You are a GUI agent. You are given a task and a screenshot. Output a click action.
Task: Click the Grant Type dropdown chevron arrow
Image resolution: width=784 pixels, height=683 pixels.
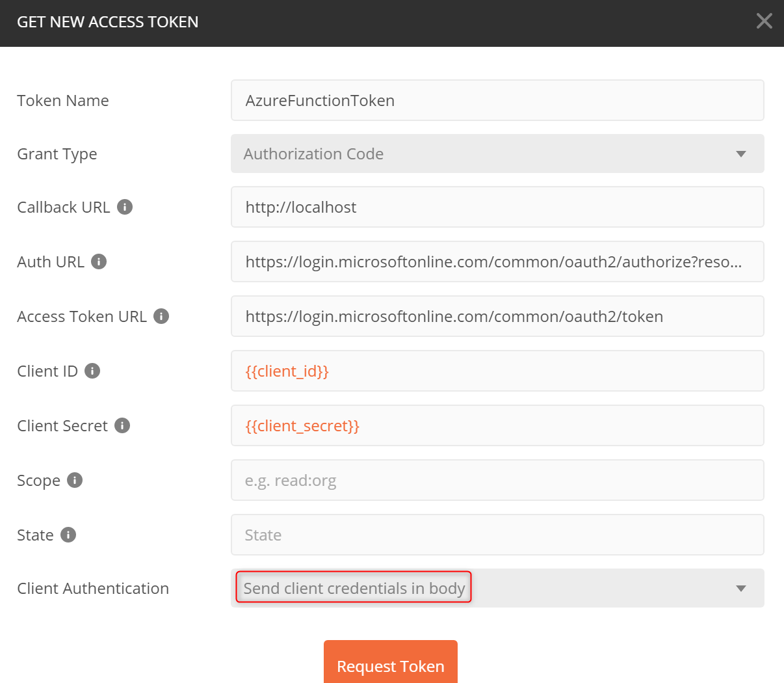[x=740, y=154]
